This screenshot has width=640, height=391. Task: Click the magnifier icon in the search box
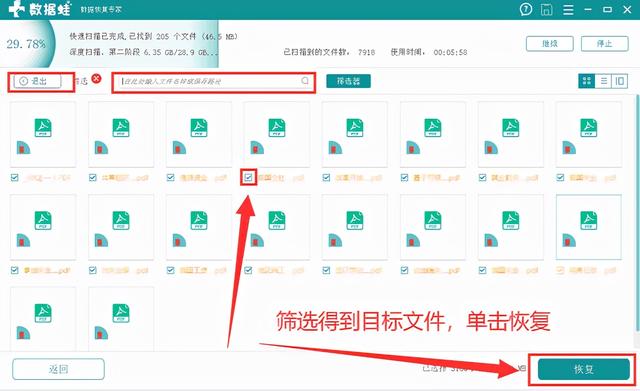pos(305,81)
